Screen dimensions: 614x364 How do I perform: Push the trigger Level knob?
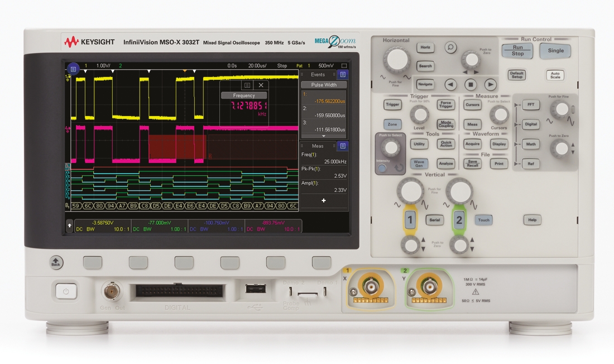point(419,115)
